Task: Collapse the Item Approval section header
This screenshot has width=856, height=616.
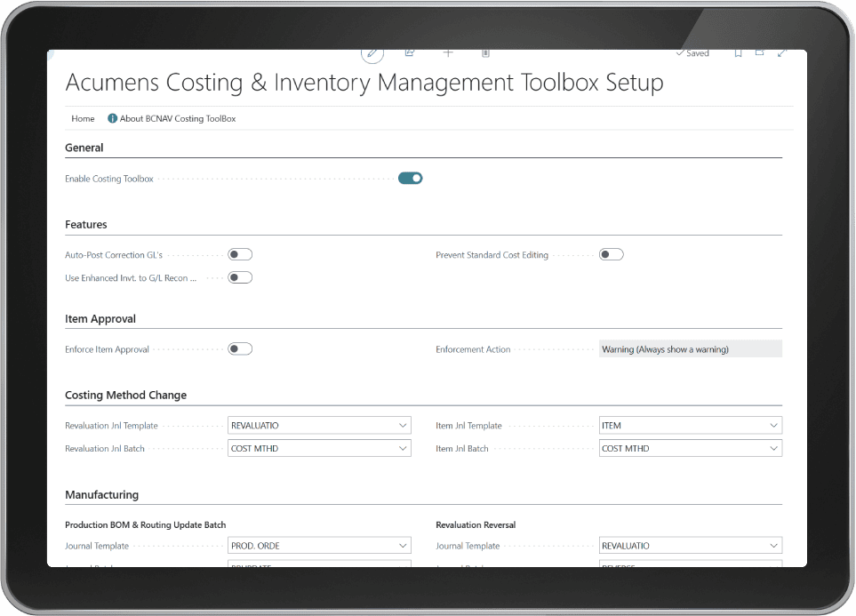Action: click(100, 319)
